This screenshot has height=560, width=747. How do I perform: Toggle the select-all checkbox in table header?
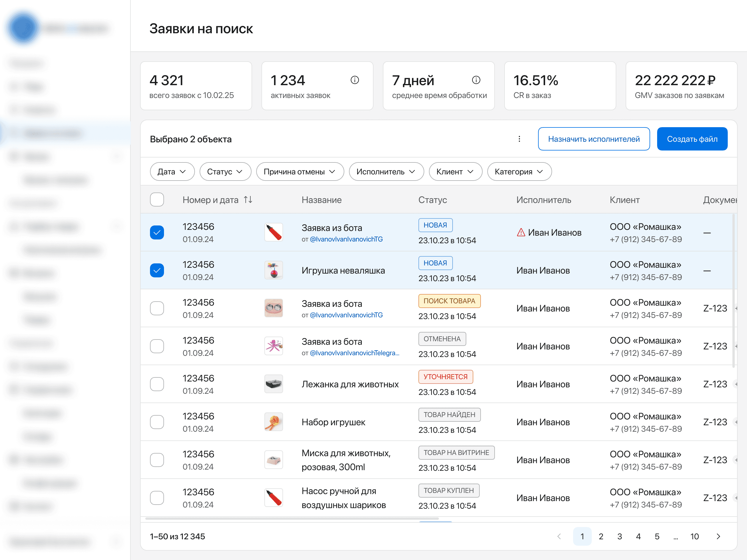click(x=157, y=200)
